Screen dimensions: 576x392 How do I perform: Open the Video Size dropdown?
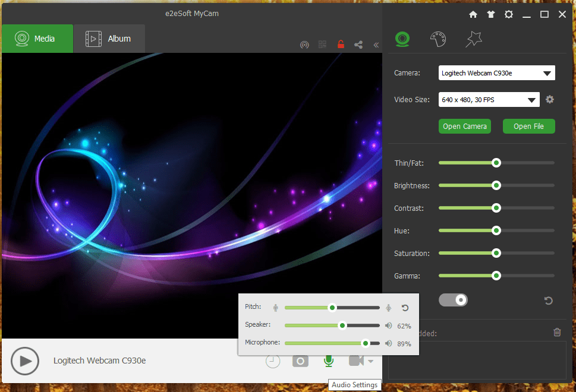pos(489,99)
